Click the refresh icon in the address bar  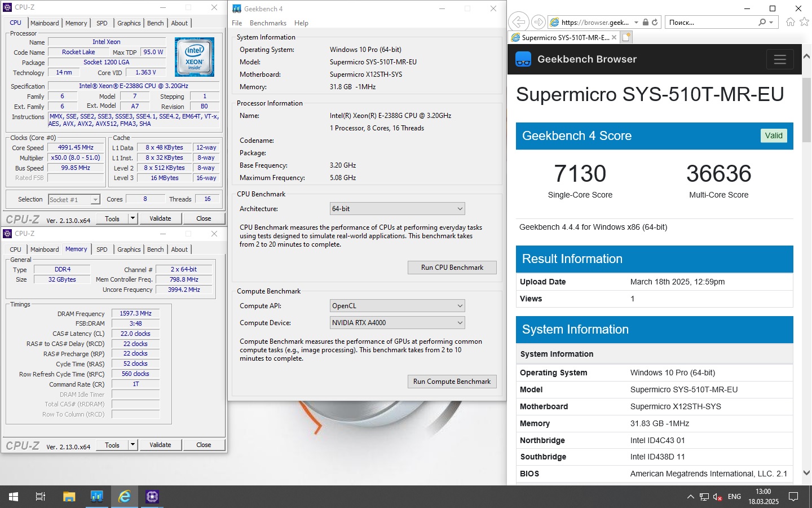(x=655, y=23)
